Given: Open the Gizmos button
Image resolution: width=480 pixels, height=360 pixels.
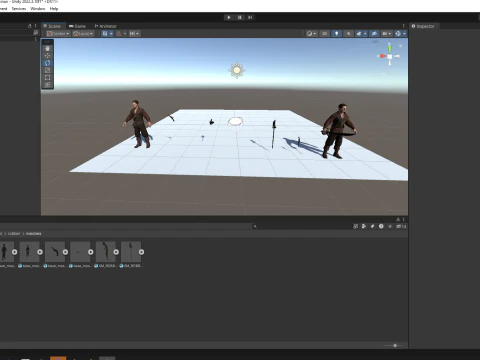Looking at the screenshot, I should [x=398, y=34].
